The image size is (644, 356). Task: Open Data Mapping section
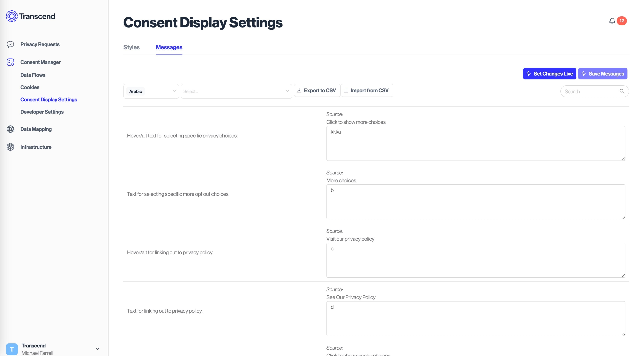tap(36, 129)
